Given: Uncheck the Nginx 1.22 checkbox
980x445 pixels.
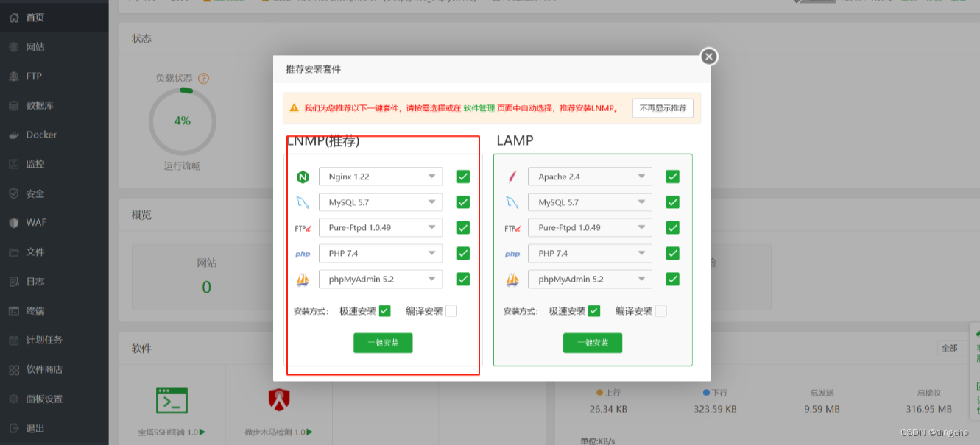Looking at the screenshot, I should (463, 177).
